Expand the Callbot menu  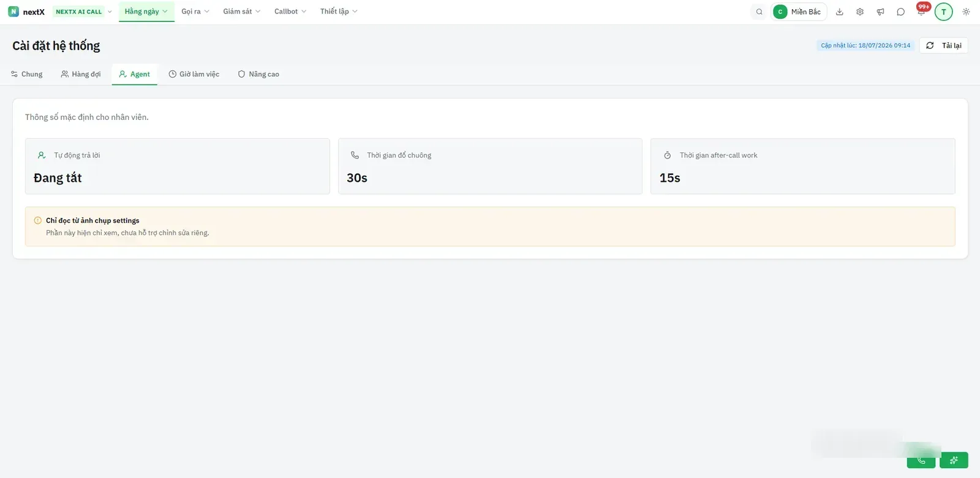290,12
